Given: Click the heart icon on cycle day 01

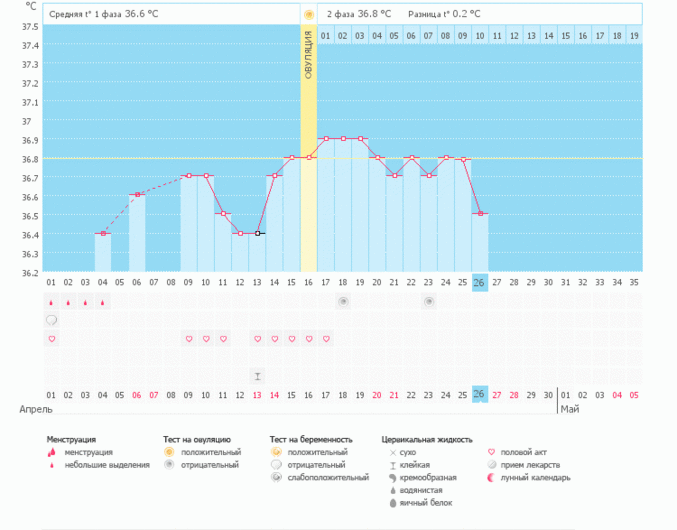Looking at the screenshot, I should click(x=52, y=339).
